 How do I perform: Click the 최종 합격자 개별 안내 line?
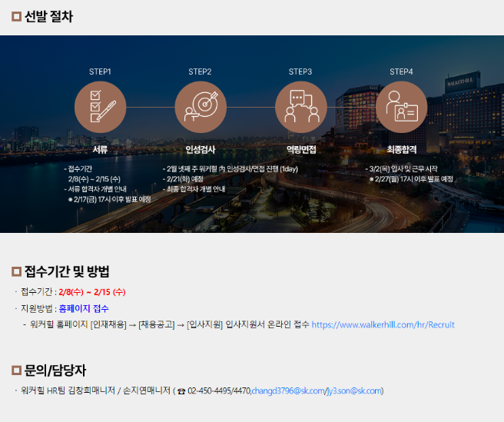point(194,189)
